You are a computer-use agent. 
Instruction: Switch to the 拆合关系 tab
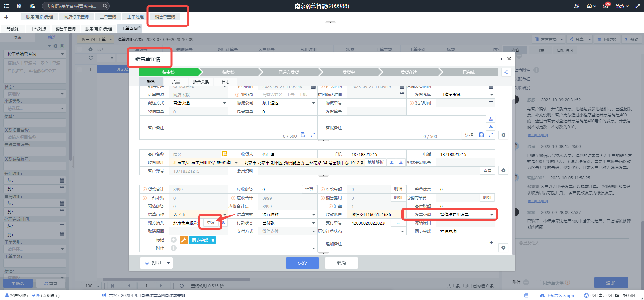201,82
